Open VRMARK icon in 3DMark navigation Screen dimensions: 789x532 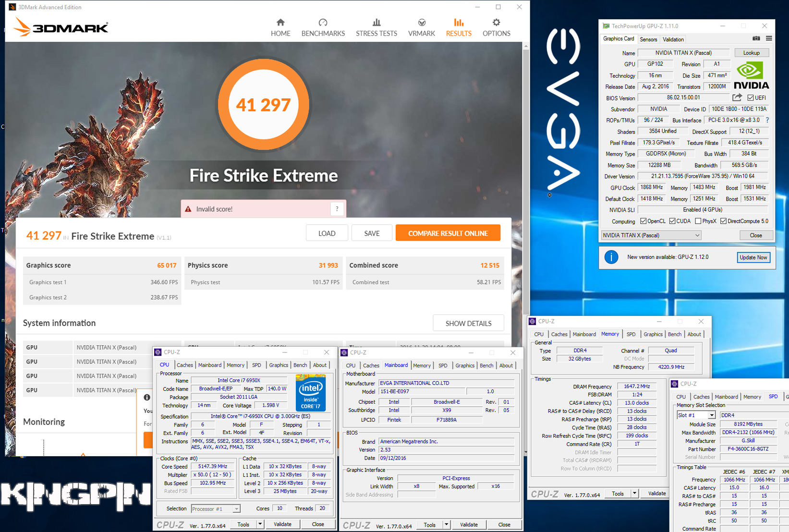point(422,23)
